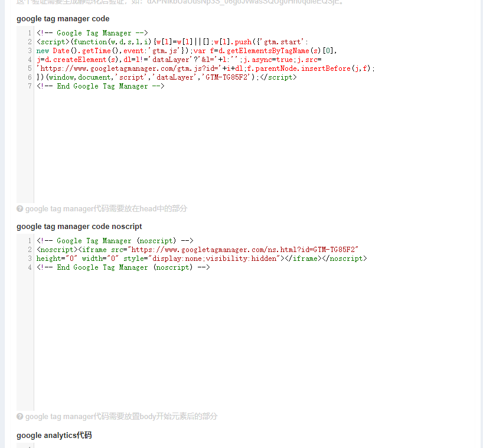This screenshot has width=483, height=448.
Task: Click the hint text mentioning head placement
Action: (106, 209)
